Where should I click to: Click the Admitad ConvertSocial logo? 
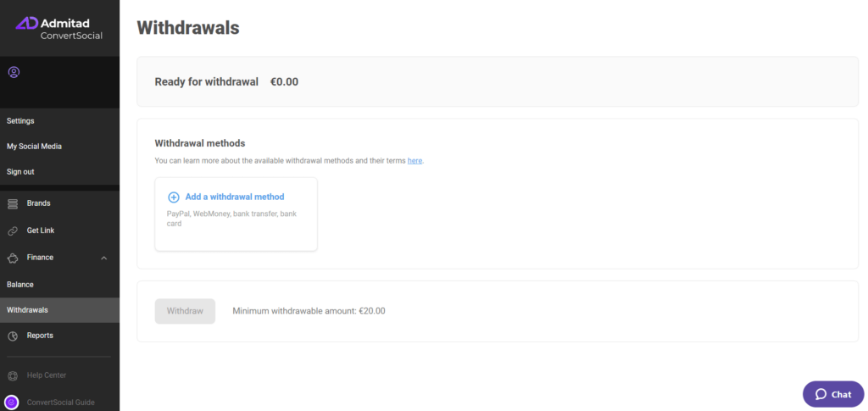pyautogui.click(x=58, y=29)
